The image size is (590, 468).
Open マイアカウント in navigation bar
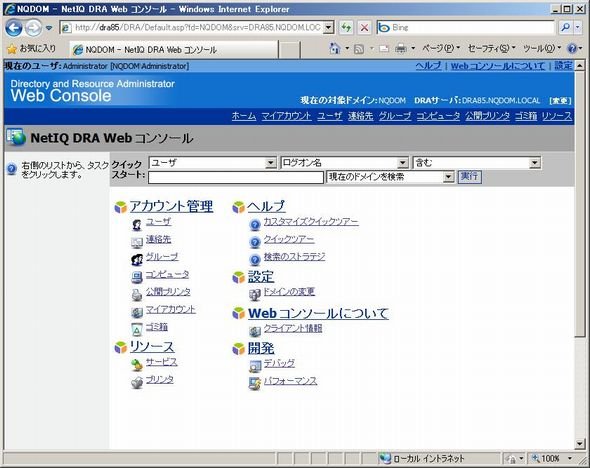click(x=286, y=116)
